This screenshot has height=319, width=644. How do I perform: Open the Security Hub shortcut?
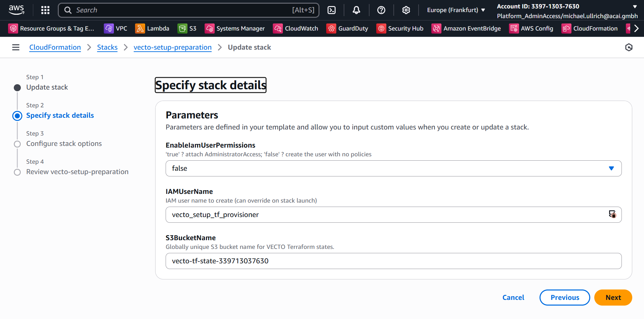point(400,29)
